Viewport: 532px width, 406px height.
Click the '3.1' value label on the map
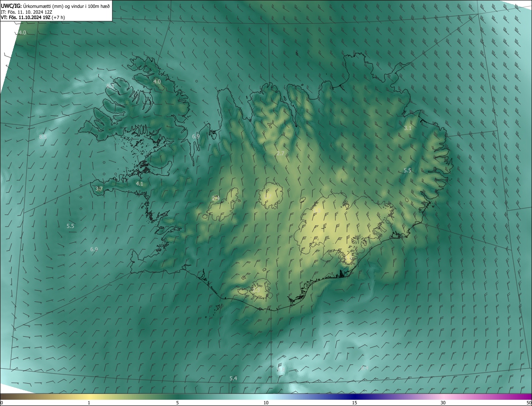click(x=408, y=128)
